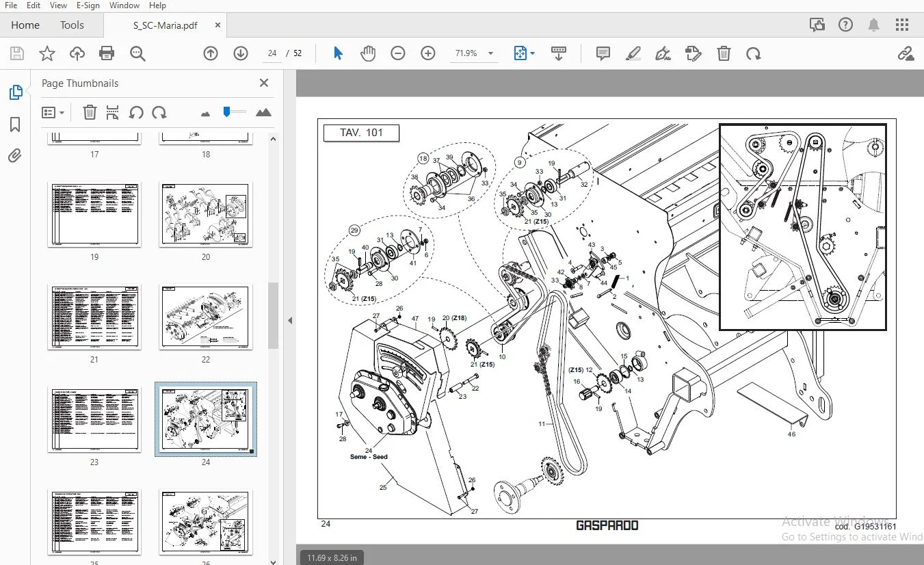Activate the hand pan tool
924x565 pixels.
pyautogui.click(x=368, y=53)
